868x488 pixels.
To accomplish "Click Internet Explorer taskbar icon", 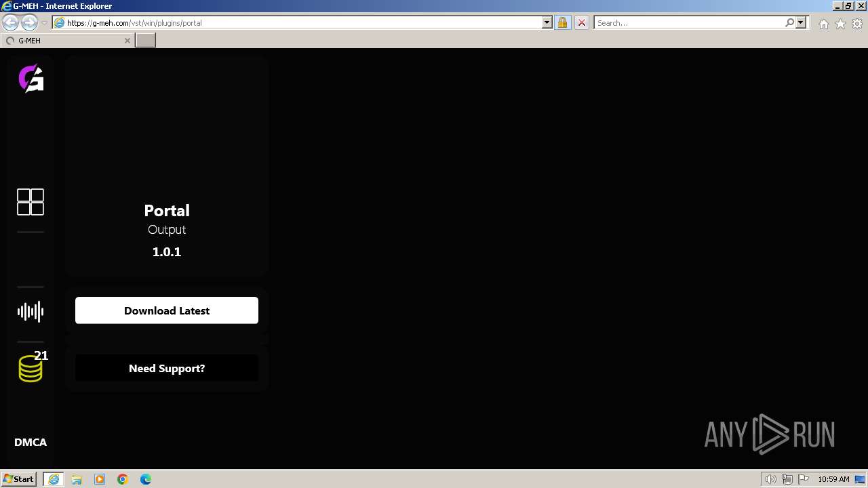I will tap(54, 479).
